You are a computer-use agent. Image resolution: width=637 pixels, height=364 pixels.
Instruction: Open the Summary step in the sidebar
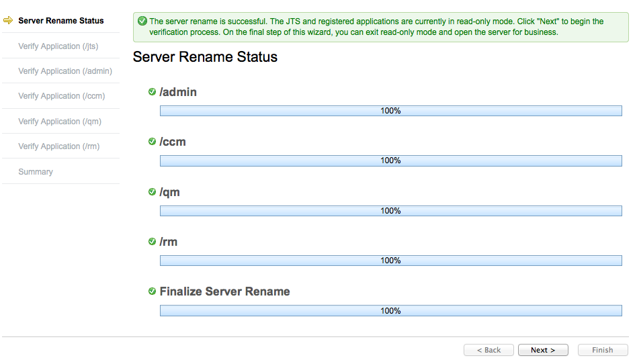coord(36,172)
